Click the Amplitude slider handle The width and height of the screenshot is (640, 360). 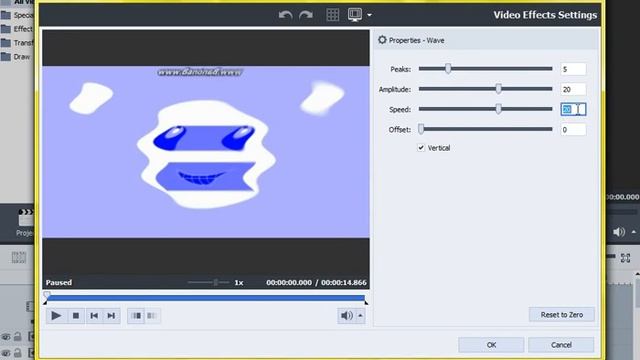click(498, 89)
